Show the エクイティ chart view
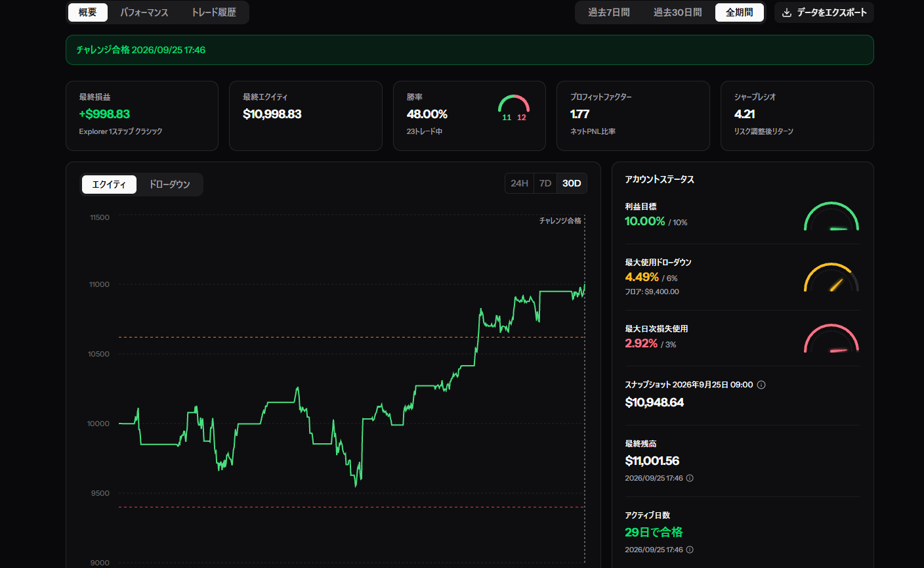Viewport: 924px width, 568px height. (109, 185)
